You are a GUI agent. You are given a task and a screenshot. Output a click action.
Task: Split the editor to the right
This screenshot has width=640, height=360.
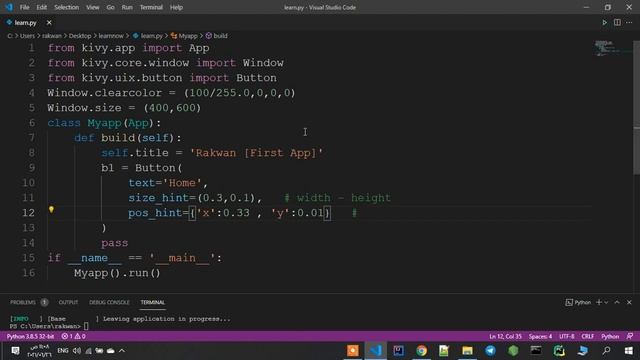pos(617,23)
